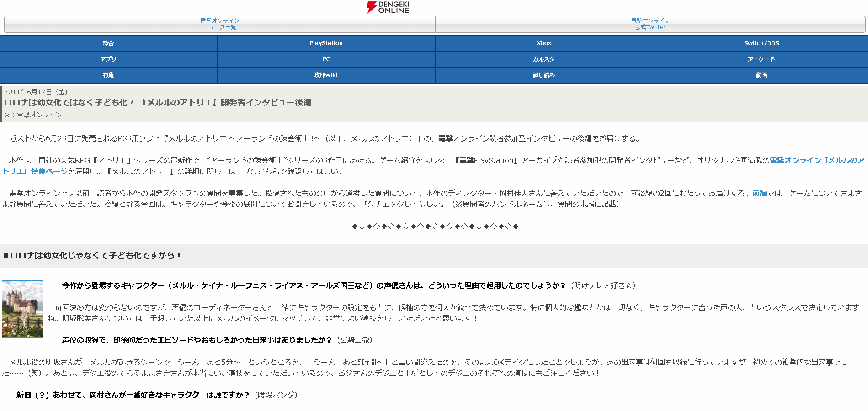Open 電撃オンライン 公式Twitter link
868x411 pixels.
(650, 24)
